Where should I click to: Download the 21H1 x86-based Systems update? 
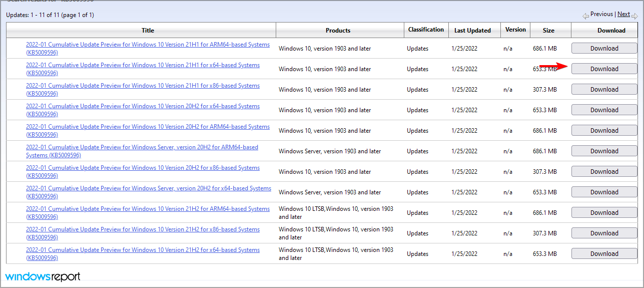[x=604, y=90]
